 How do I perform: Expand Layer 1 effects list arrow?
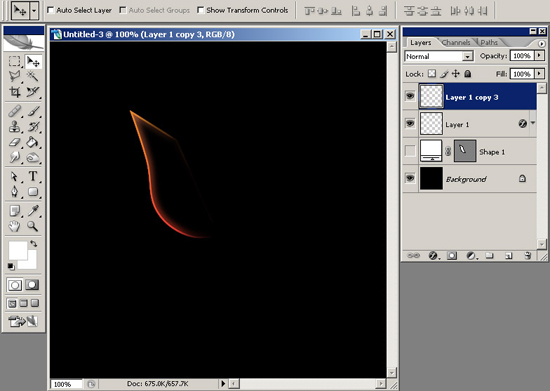533,123
